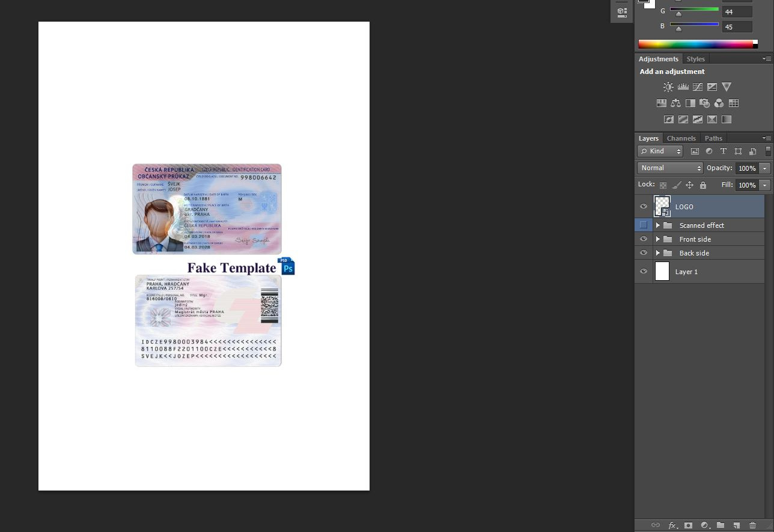Viewport: 774px width, 532px height.
Task: Click the Levels adjustment icon
Action: click(683, 87)
